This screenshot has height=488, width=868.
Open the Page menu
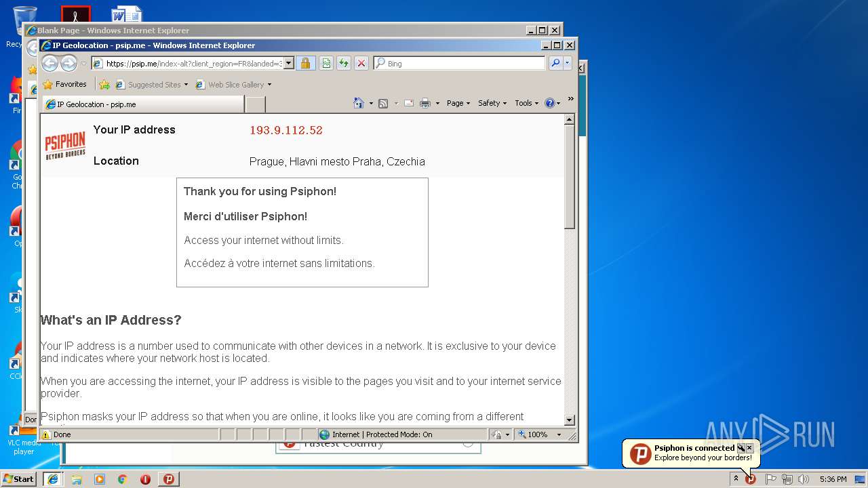pyautogui.click(x=458, y=103)
